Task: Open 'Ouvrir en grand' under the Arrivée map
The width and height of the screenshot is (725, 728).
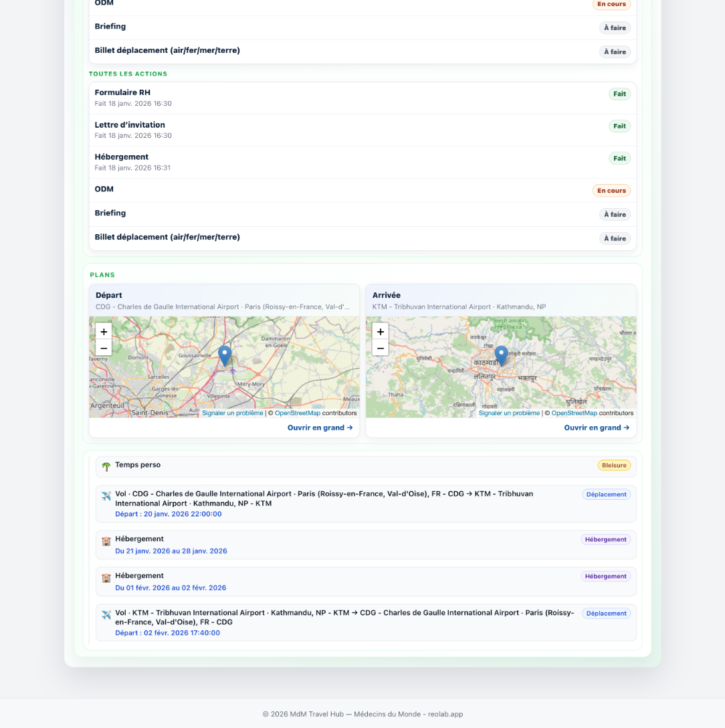Action: (597, 428)
